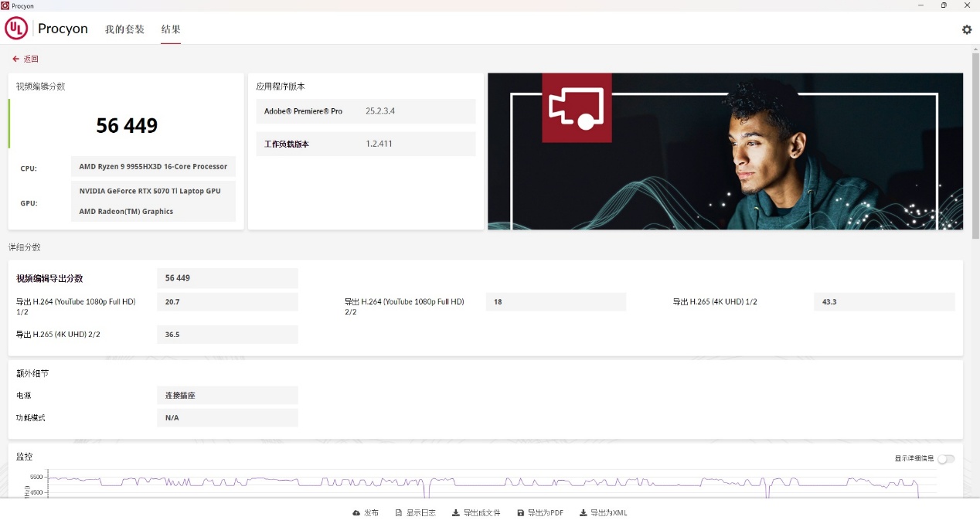Click the 功耗模式 label
The width and height of the screenshot is (980, 527).
pos(31,418)
